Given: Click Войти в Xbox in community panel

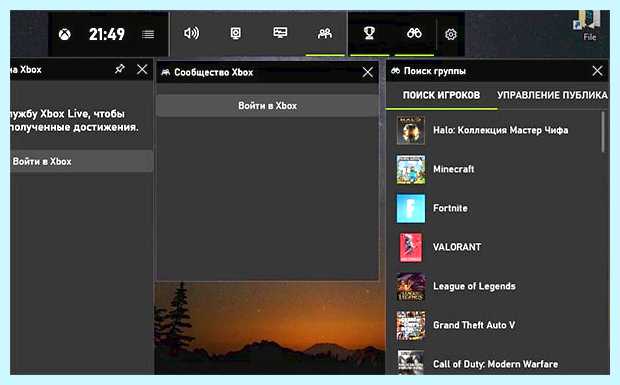Looking at the screenshot, I should (x=267, y=106).
